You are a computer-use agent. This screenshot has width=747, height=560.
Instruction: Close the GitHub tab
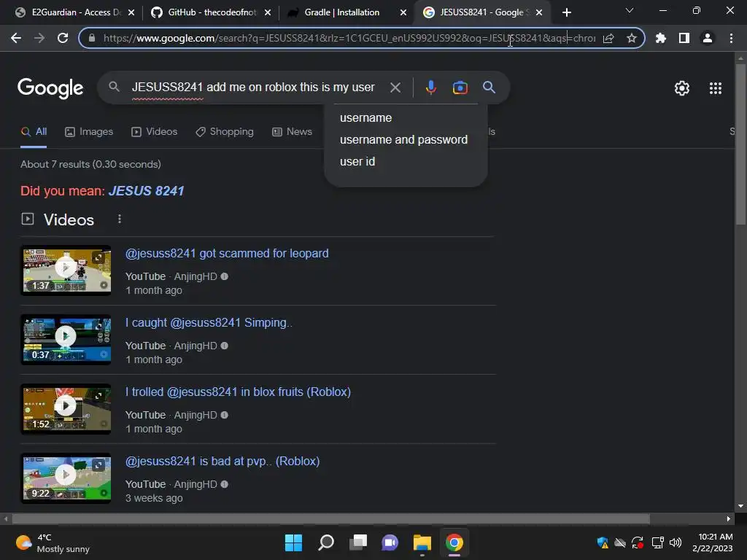pos(268,12)
